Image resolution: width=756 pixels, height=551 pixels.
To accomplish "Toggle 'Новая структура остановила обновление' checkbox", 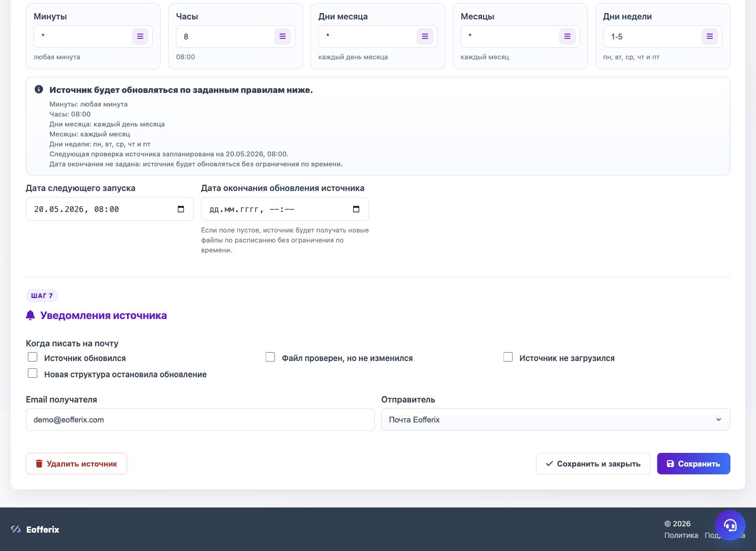I will pos(33,374).
